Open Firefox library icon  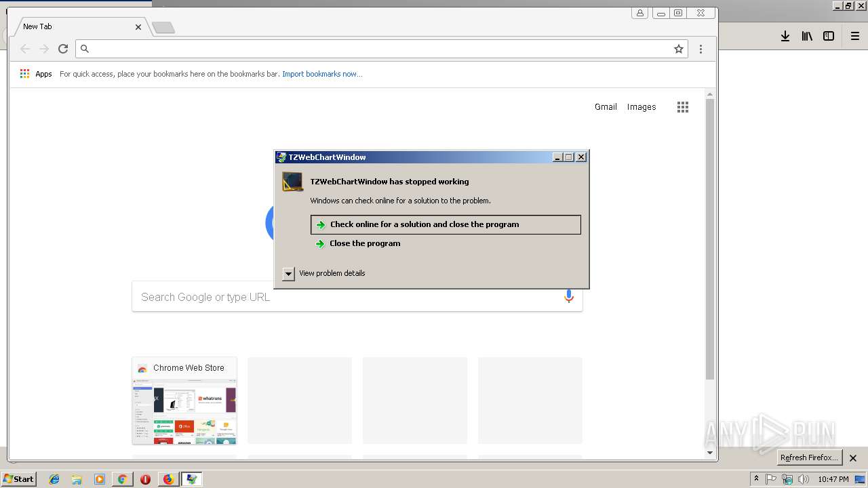807,36
